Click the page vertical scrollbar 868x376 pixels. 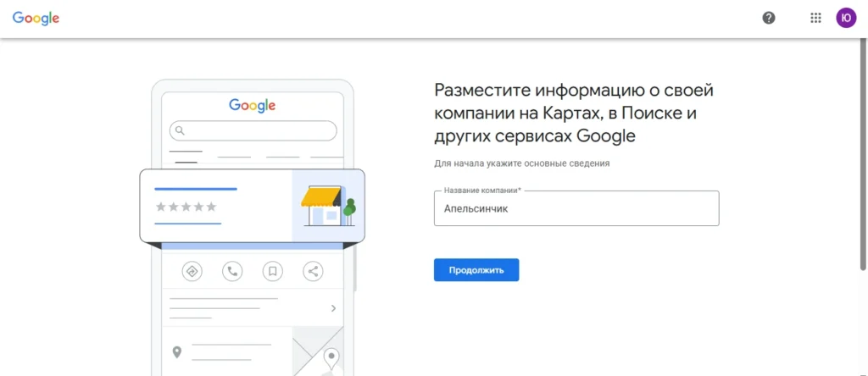pos(862,155)
